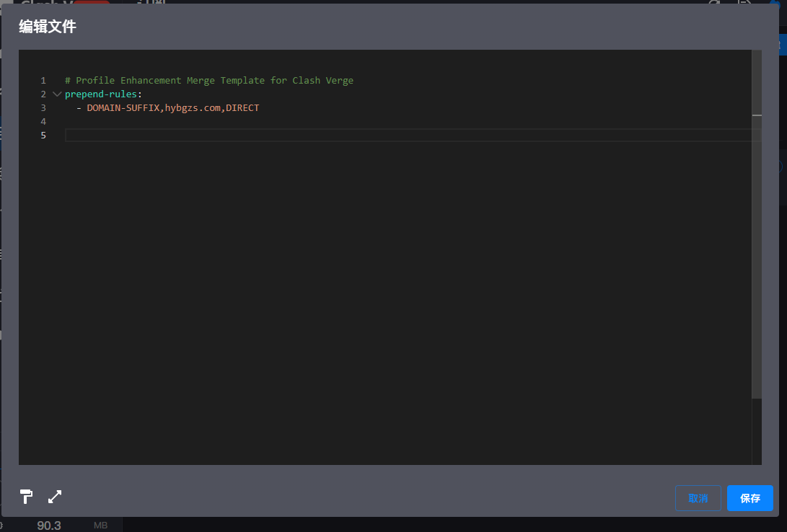
Task: Click the 保存 save button
Action: click(x=750, y=498)
